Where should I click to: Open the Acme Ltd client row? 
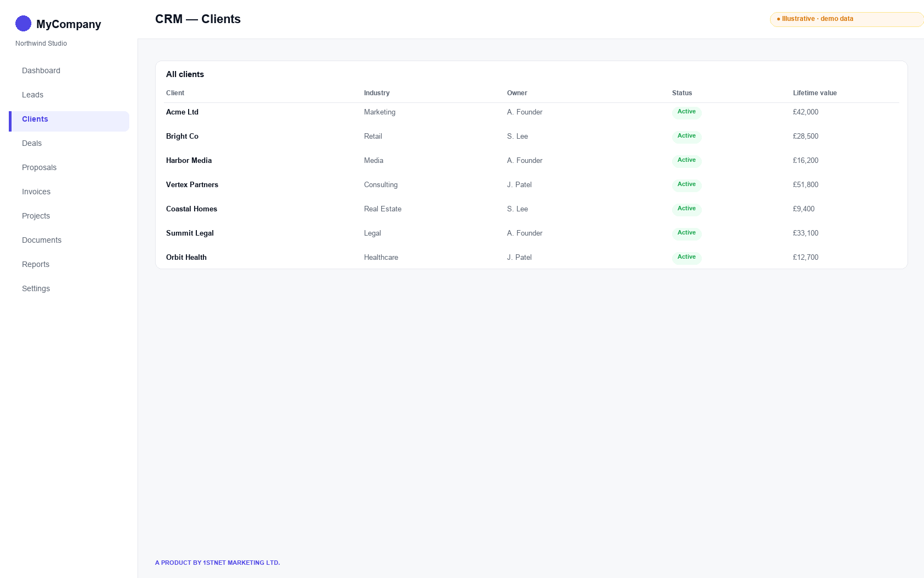point(531,112)
